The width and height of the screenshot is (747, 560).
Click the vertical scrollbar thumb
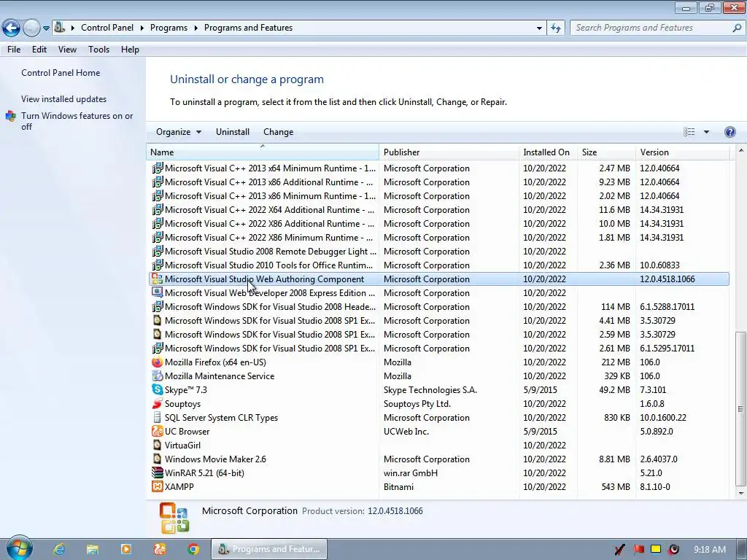tap(741, 409)
